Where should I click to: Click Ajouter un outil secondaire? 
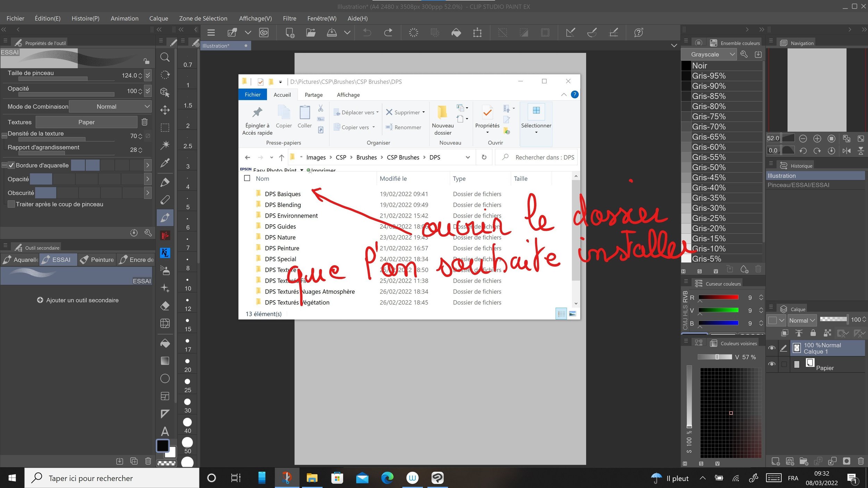tap(78, 300)
